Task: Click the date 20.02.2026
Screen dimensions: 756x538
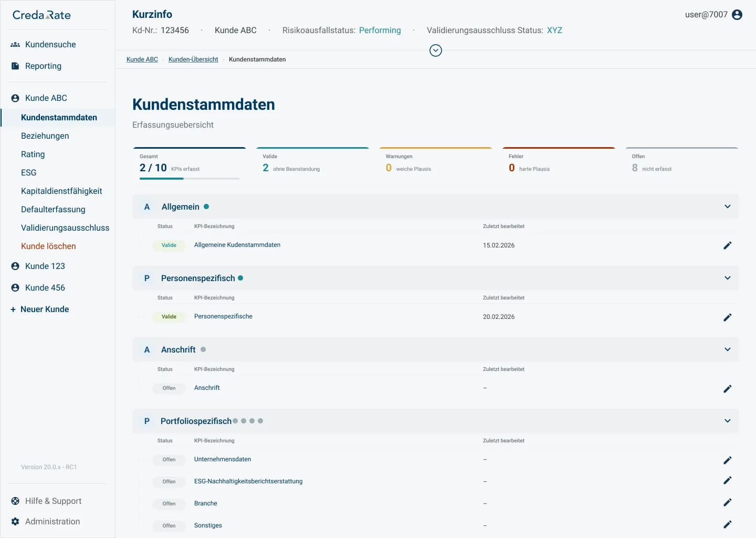Action: (499, 317)
